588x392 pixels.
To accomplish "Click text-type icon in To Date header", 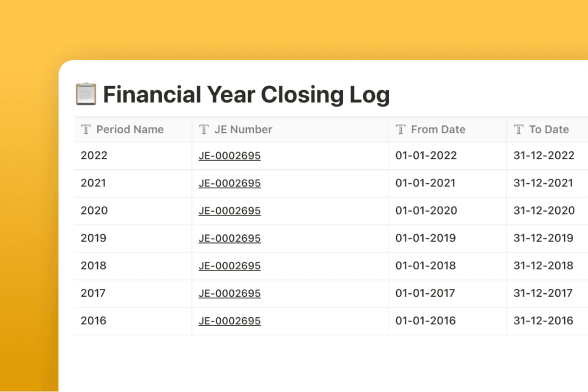I will click(x=519, y=129).
